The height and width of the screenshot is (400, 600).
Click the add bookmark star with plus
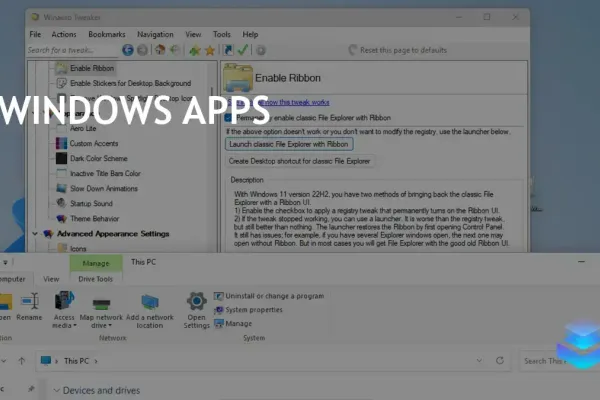tap(195, 50)
